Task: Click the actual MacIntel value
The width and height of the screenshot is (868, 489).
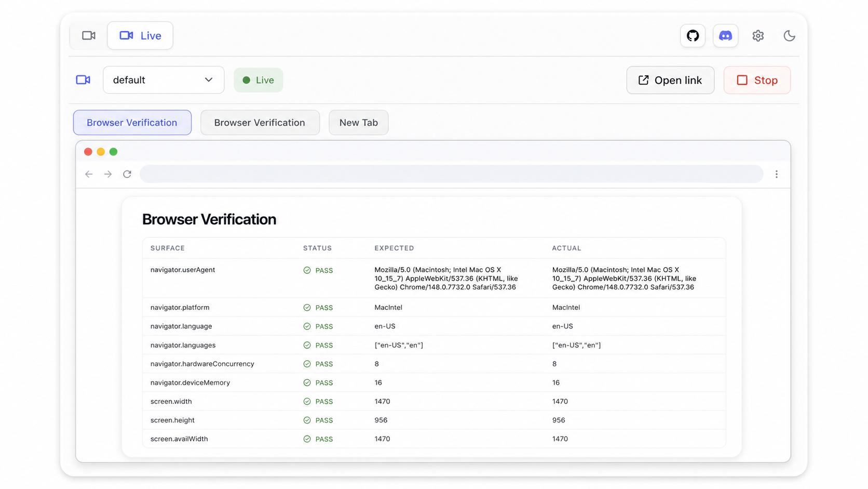Action: (x=566, y=308)
